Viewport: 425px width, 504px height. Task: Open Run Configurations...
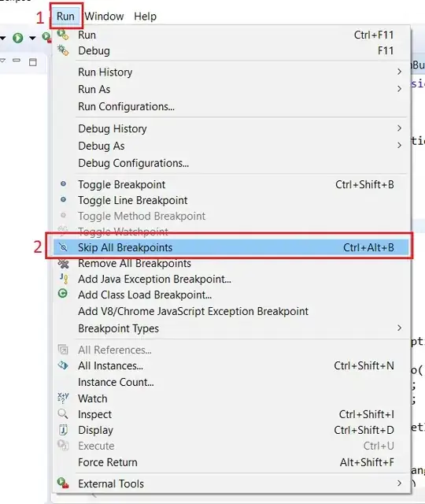coord(126,106)
